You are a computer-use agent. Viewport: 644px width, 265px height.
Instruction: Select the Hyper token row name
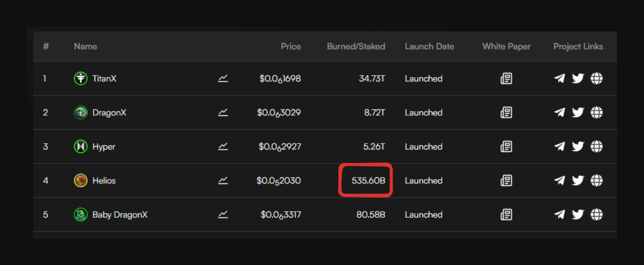tap(104, 147)
